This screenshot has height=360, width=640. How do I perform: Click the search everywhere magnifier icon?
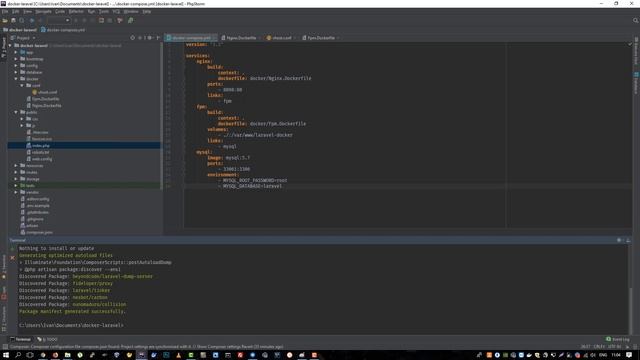click(x=636, y=20)
